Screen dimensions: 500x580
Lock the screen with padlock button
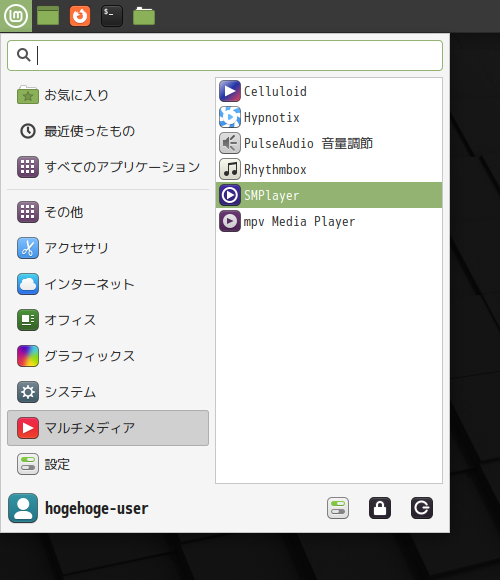[380, 508]
